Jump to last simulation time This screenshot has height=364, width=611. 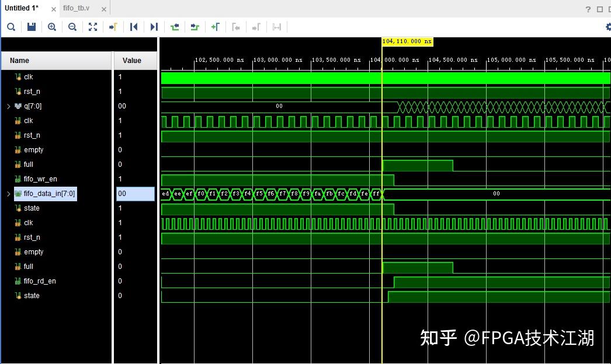pyautogui.click(x=154, y=27)
